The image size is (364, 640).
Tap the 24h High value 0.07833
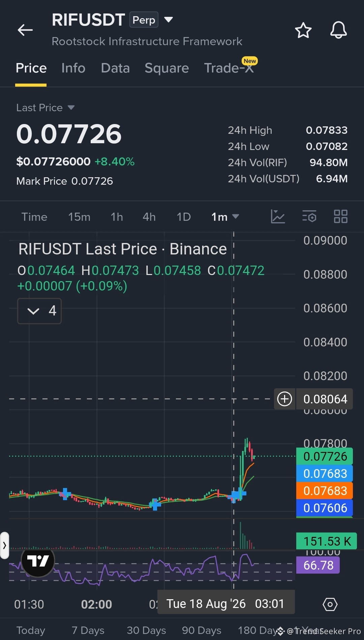pyautogui.click(x=327, y=130)
